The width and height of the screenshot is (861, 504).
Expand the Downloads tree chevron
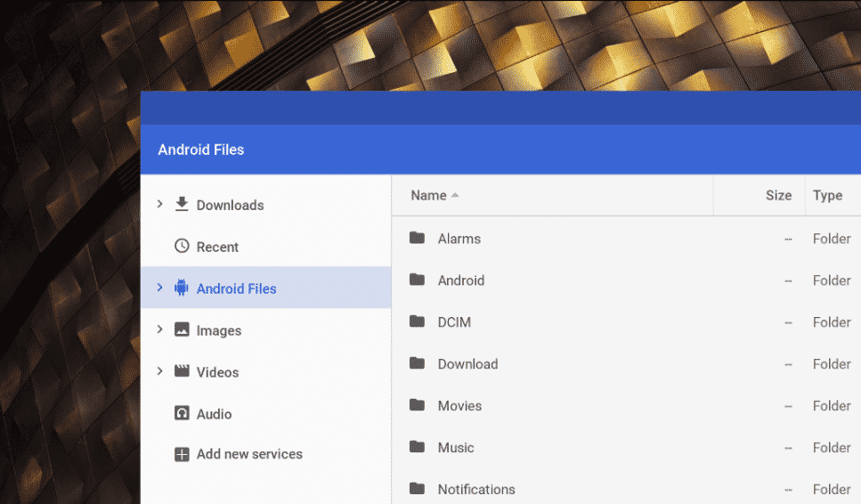click(x=159, y=205)
